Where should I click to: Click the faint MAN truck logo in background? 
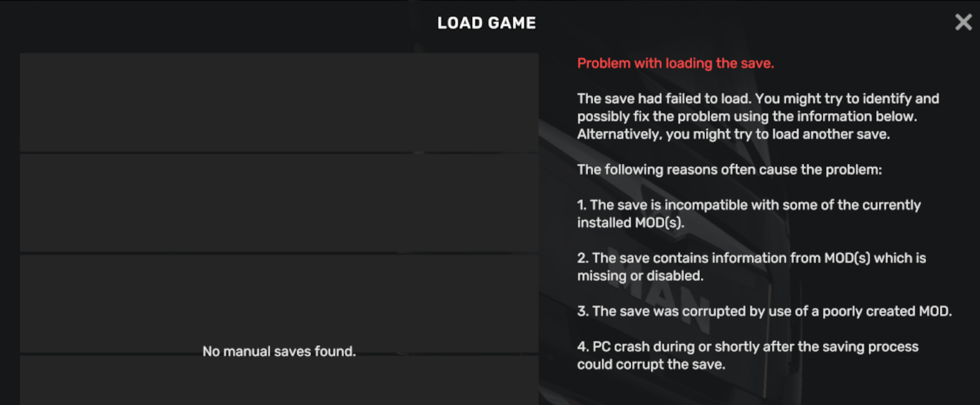[661, 292]
